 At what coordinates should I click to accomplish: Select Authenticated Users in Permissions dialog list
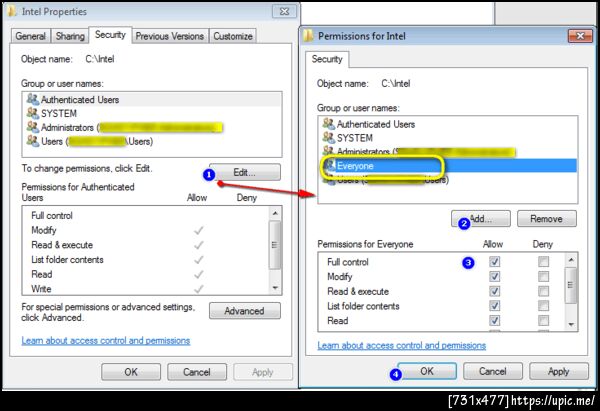point(448,124)
